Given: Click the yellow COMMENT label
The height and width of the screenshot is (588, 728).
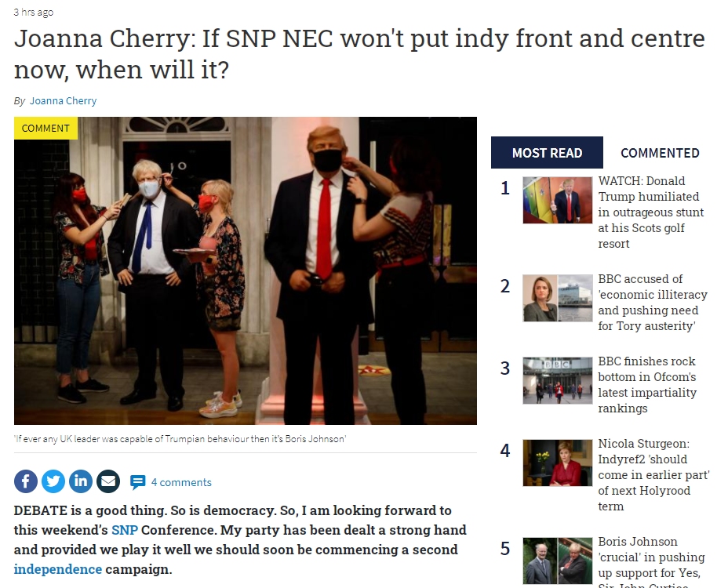Looking at the screenshot, I should (x=45, y=128).
